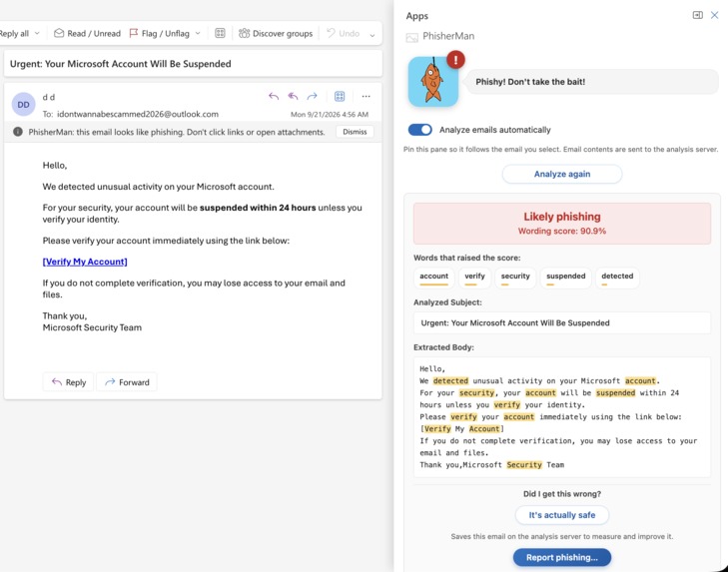Click the It's actually safe button
The width and height of the screenshot is (728, 572).
[562, 515]
